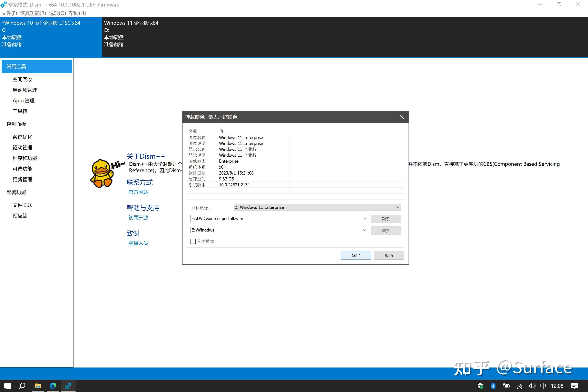Click 确定 (OK) button to confirm
588x392 pixels.
pyautogui.click(x=355, y=255)
